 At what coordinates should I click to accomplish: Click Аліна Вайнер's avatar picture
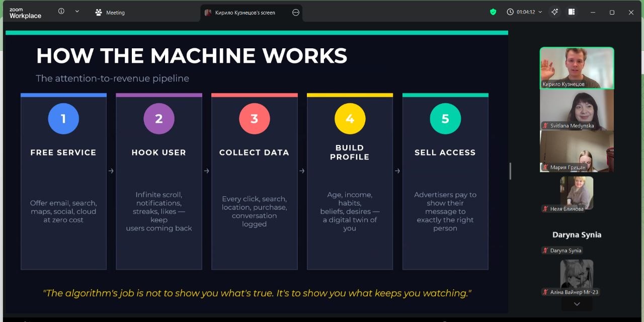click(577, 273)
